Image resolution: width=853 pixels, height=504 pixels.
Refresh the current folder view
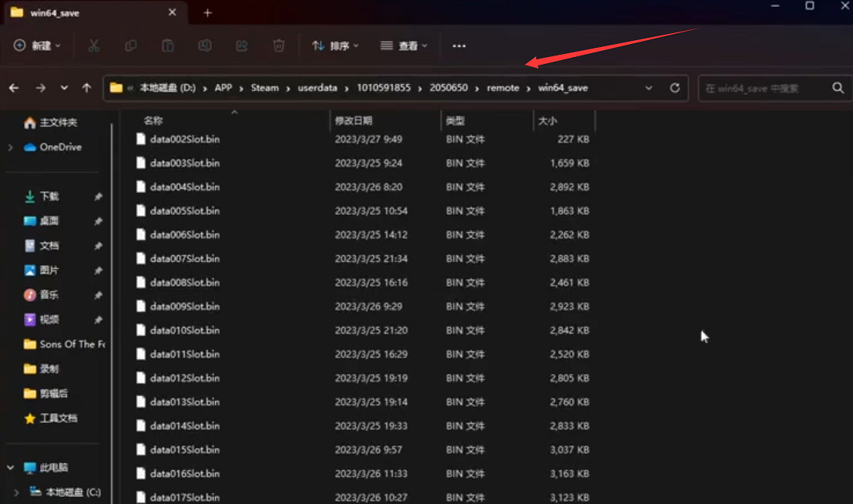click(675, 88)
